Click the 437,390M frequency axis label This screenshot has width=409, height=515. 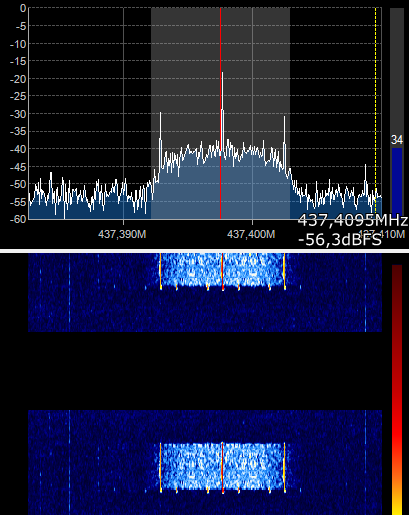coord(122,234)
